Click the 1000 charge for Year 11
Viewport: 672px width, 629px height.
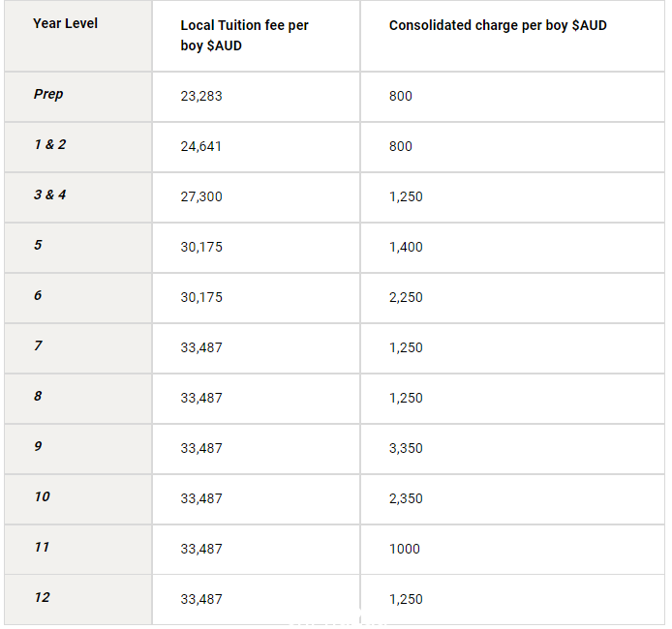click(404, 549)
